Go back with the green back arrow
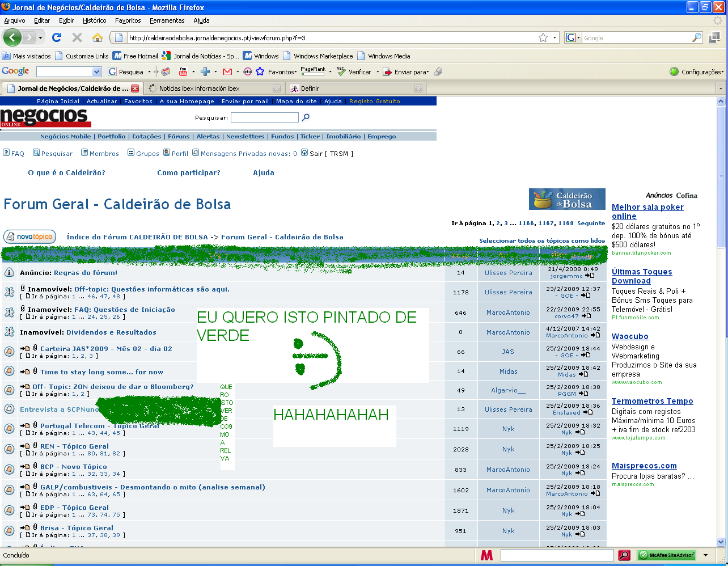Screen dimensions: 728x566 tap(12, 38)
